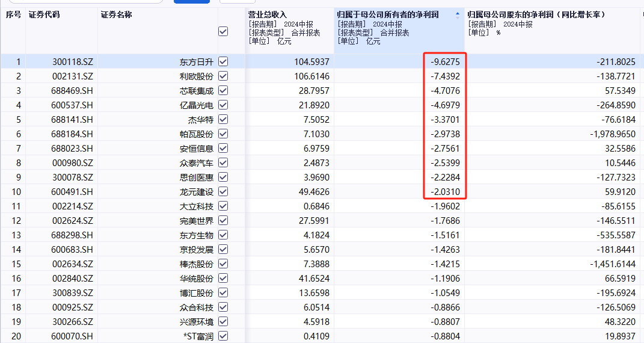Click growth rate value -1,978.9650
The width and height of the screenshot is (644, 343).
[613, 134]
